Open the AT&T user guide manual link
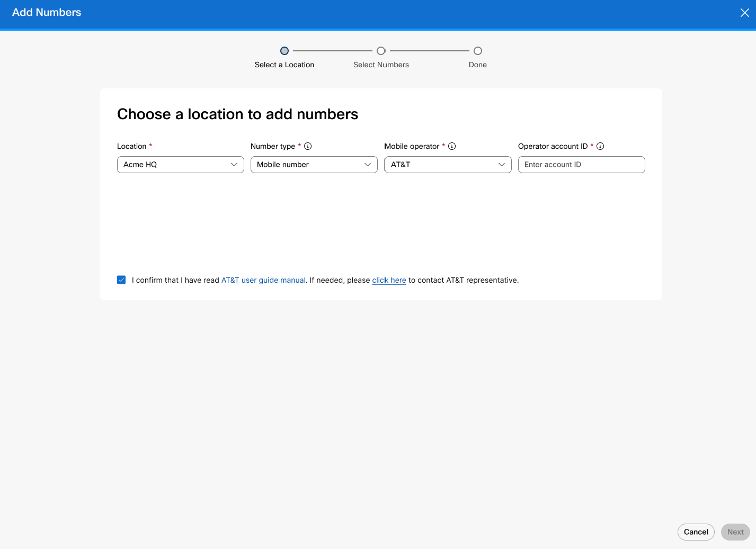756x549 pixels. (263, 280)
